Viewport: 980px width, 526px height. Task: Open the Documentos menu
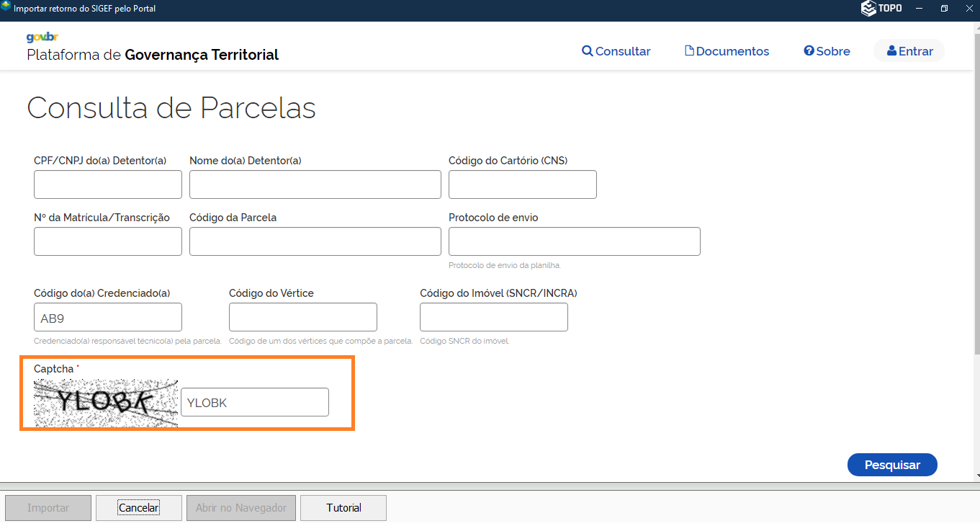tap(727, 51)
